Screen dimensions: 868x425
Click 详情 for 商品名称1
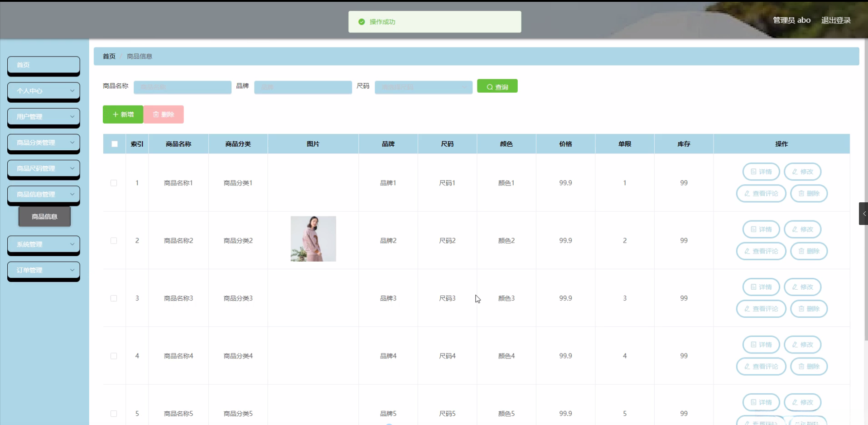[761, 172]
